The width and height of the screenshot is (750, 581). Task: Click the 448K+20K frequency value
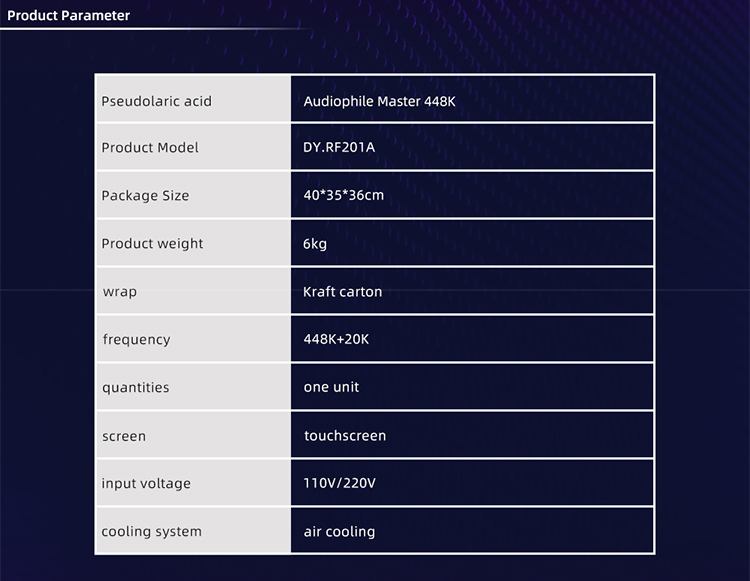(336, 340)
